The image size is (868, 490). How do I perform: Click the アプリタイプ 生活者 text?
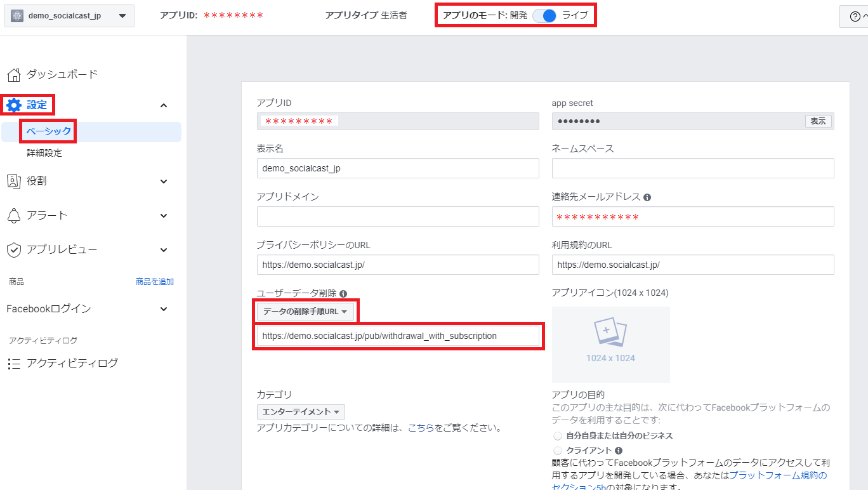click(366, 15)
